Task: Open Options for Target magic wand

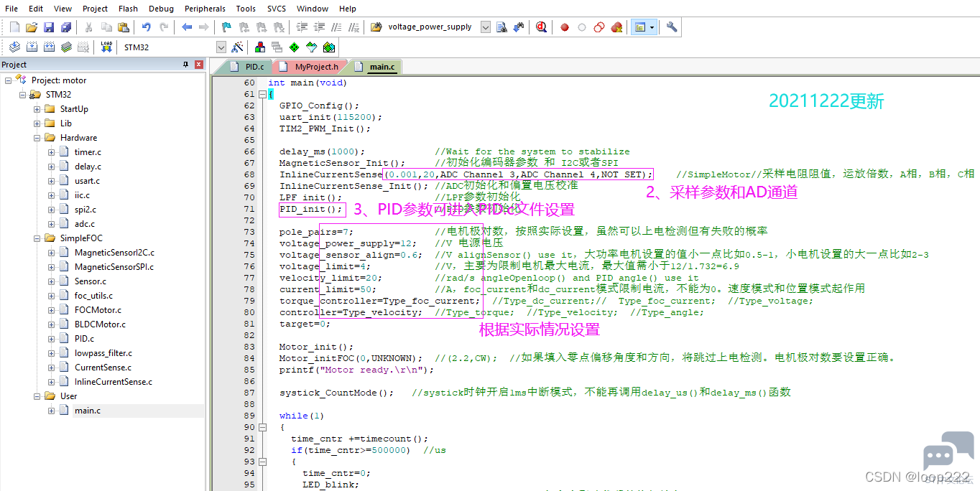Action: pos(238,47)
